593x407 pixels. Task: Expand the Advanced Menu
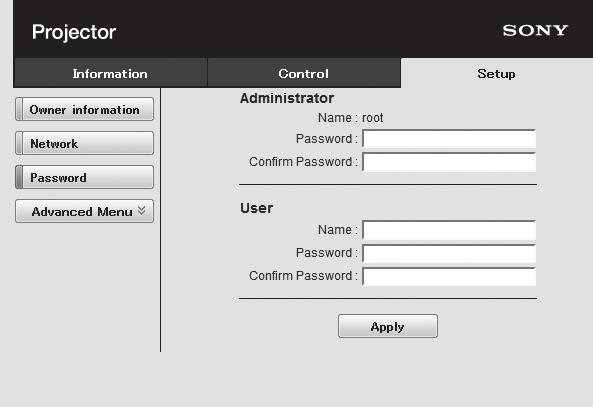point(84,211)
